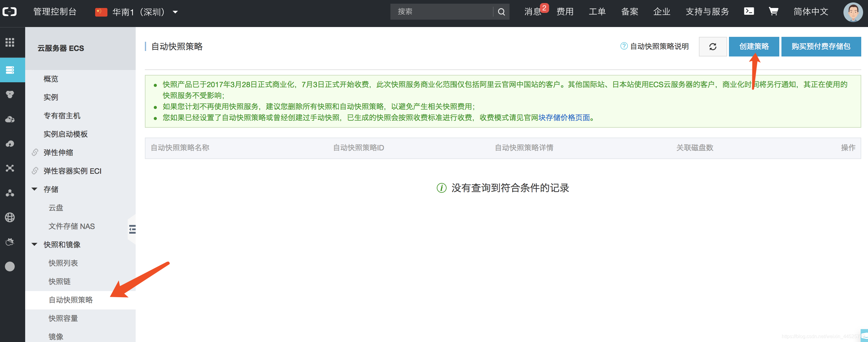The width and height of the screenshot is (868, 342).
Task: Open 支持与服务 in the top bar
Action: point(707,12)
